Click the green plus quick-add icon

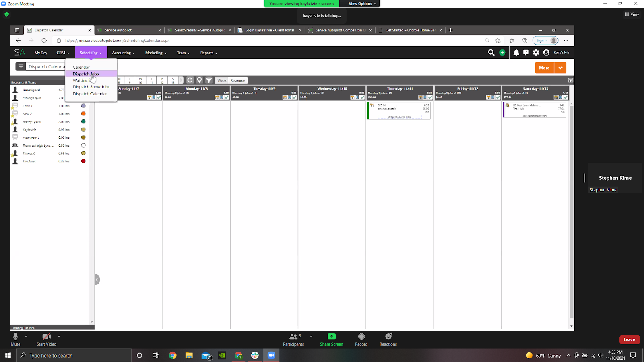click(x=502, y=53)
